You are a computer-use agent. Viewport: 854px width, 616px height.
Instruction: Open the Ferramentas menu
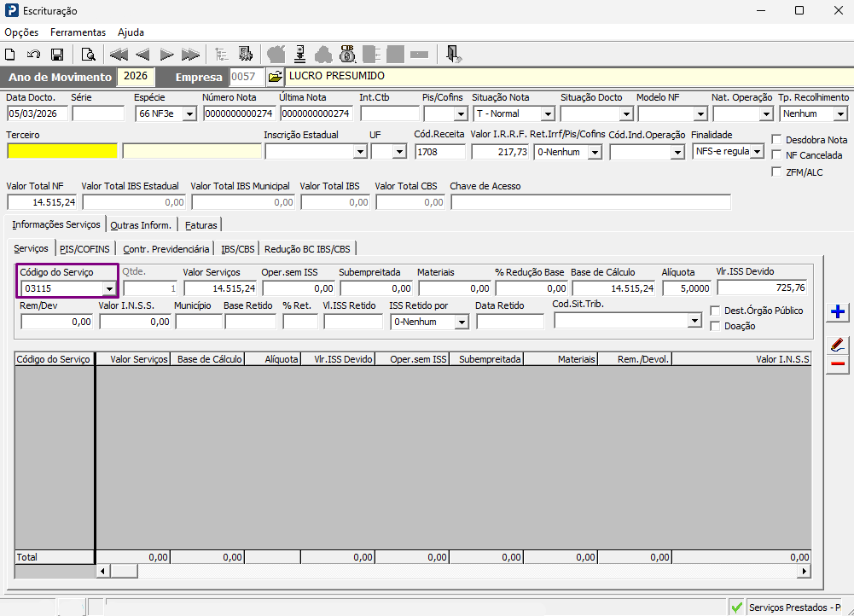78,32
